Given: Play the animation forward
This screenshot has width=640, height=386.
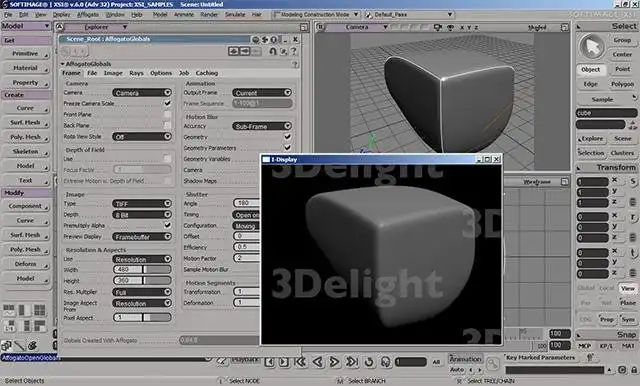Looking at the screenshot, I should 334,362.
